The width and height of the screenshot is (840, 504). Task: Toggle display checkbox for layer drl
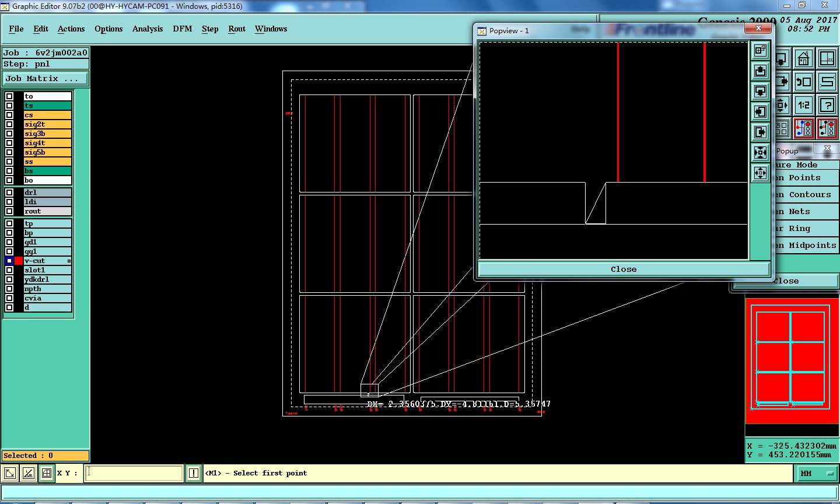pyautogui.click(x=9, y=192)
